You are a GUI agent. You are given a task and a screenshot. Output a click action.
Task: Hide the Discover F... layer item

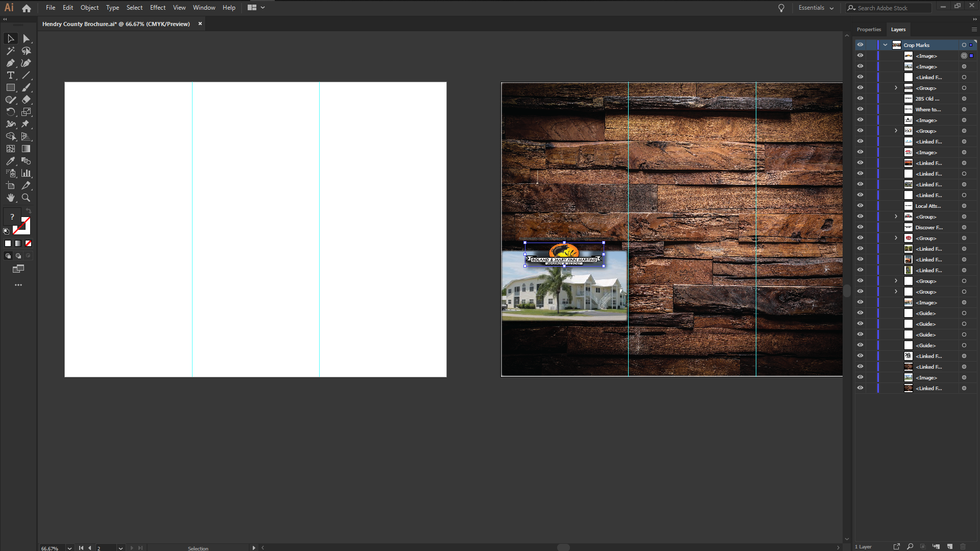[x=860, y=227]
